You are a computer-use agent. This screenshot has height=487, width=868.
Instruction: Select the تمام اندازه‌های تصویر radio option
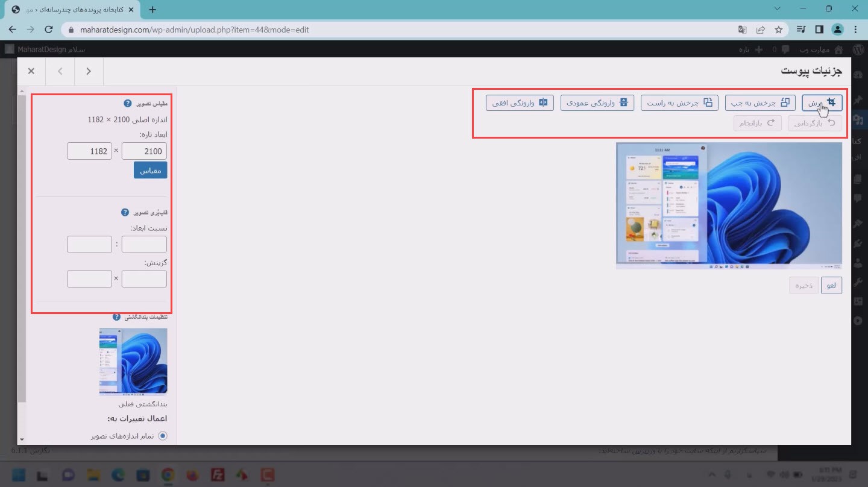pyautogui.click(x=162, y=436)
